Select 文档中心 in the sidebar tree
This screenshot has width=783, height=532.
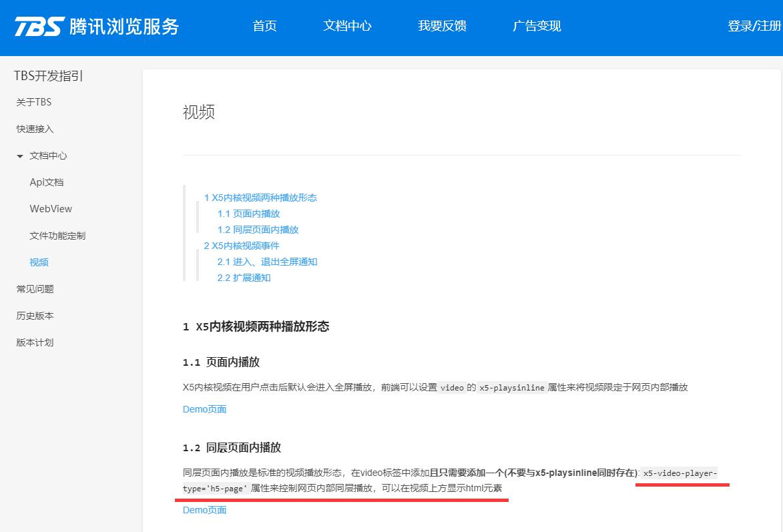coord(49,156)
